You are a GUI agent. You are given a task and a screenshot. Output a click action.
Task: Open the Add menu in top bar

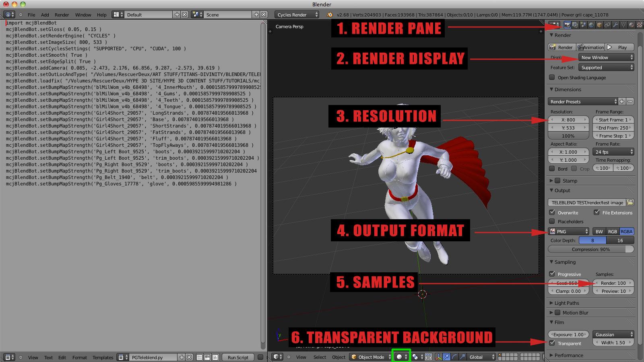pyautogui.click(x=45, y=14)
